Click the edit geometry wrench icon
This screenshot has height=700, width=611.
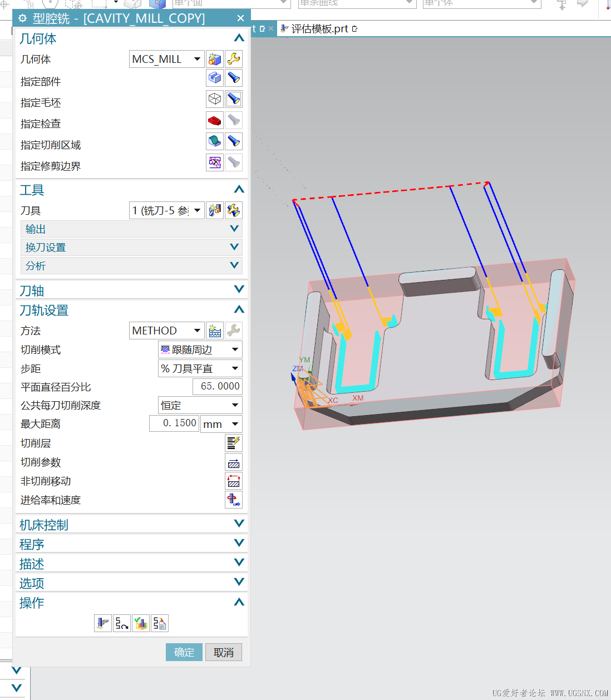pos(234,59)
